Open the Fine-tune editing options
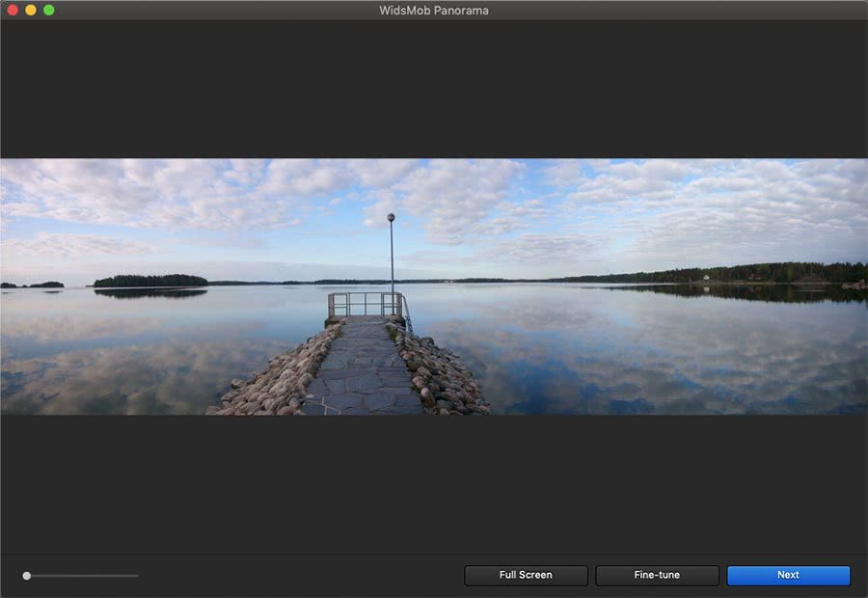Image resolution: width=868 pixels, height=598 pixels. coord(657,575)
